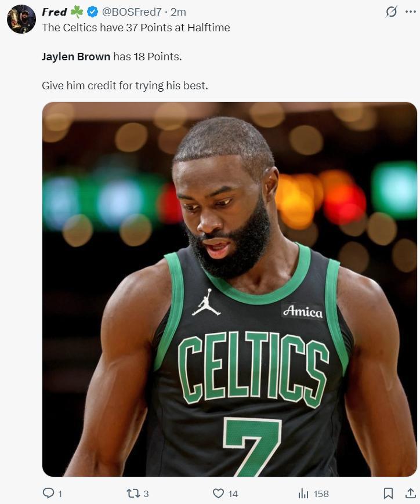
Task: Click the blue verified badge
Action: 92,12
